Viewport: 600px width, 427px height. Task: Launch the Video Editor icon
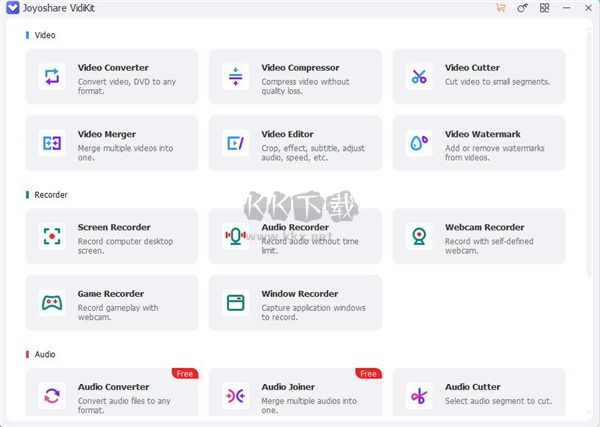click(x=235, y=143)
